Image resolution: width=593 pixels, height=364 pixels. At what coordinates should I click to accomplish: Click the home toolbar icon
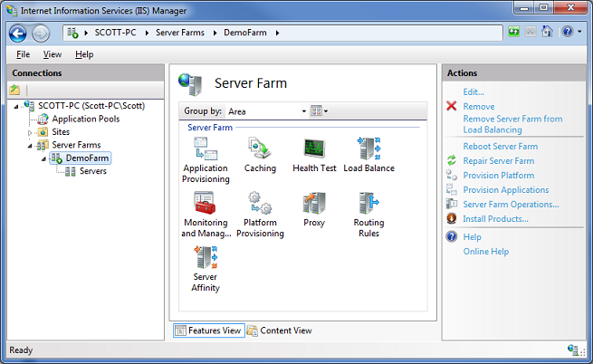(x=547, y=32)
